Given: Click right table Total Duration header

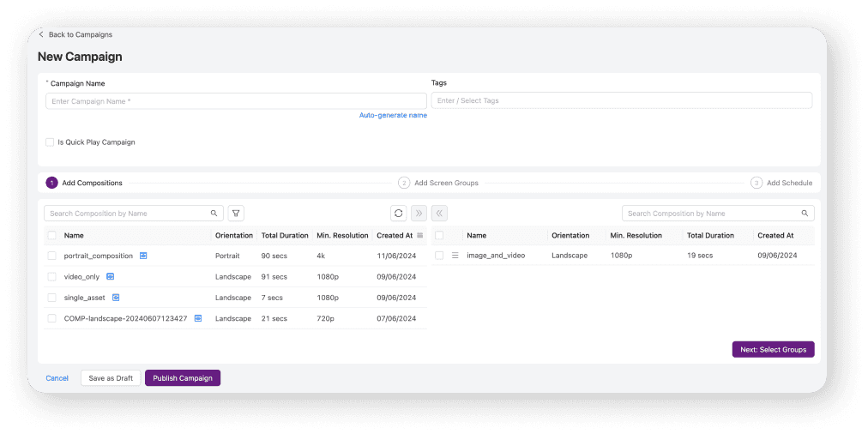Looking at the screenshot, I should point(710,235).
